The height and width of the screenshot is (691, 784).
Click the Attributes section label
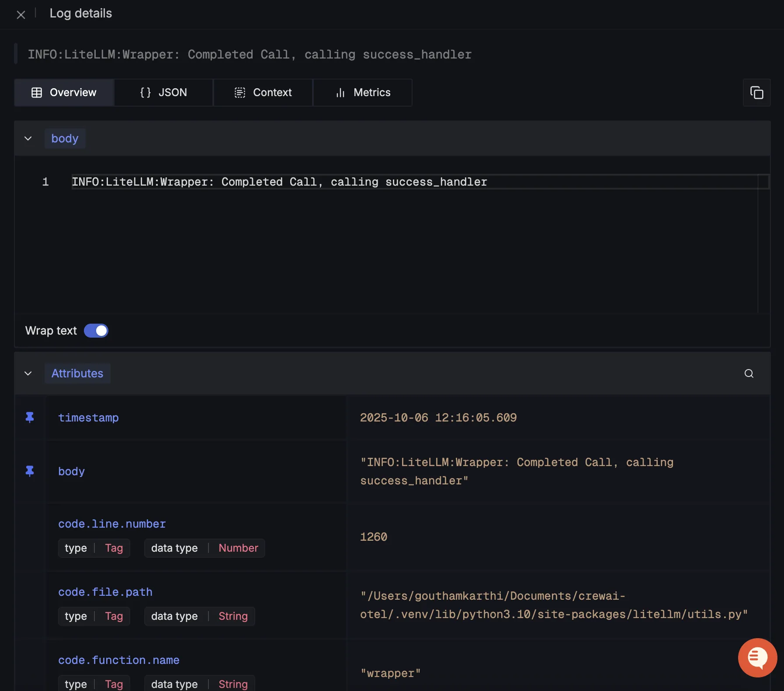click(77, 373)
